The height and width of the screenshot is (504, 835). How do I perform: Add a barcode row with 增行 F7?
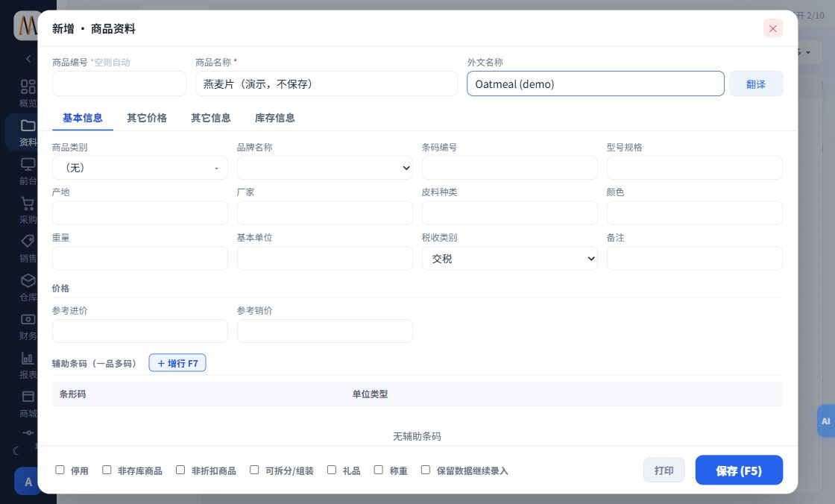coord(177,363)
